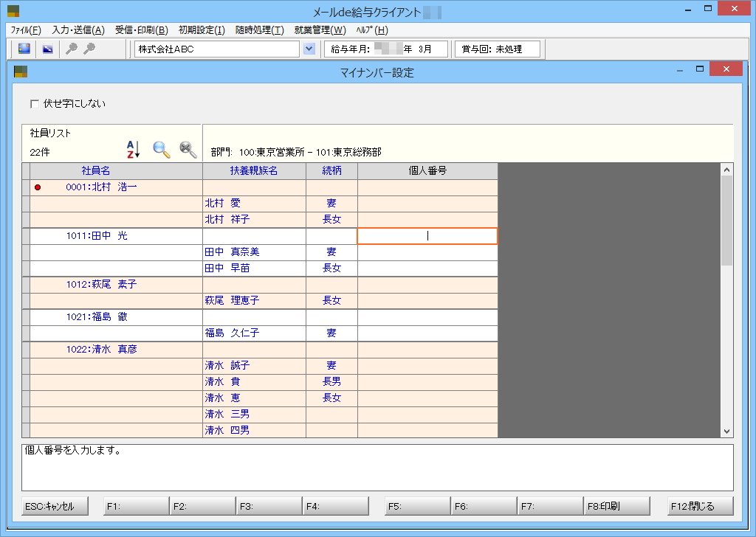Click the F6: function button
Viewport: 756px width, 537px height.
(x=484, y=506)
